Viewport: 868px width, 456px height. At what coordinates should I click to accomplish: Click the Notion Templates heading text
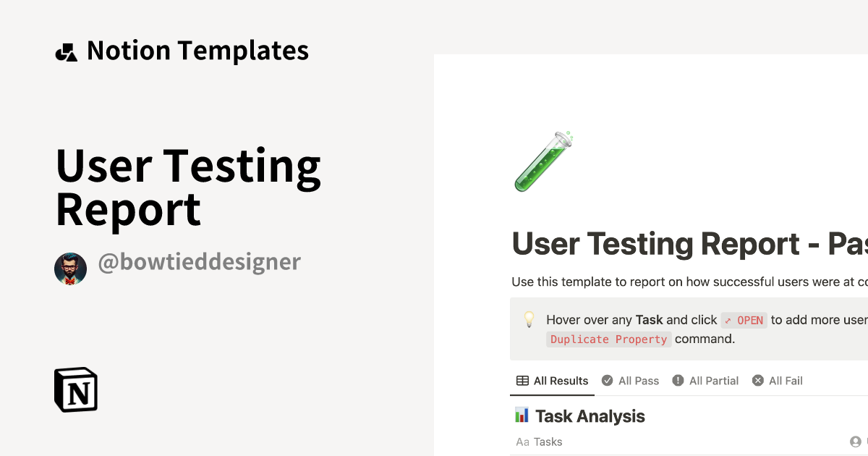[197, 51]
